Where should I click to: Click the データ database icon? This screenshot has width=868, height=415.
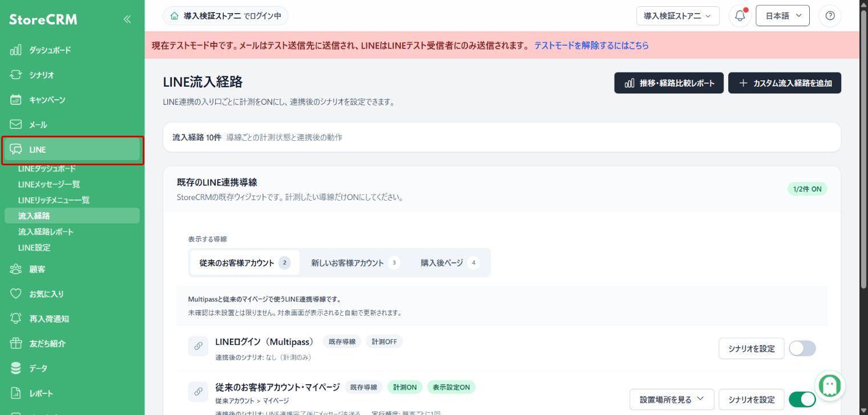[16, 368]
